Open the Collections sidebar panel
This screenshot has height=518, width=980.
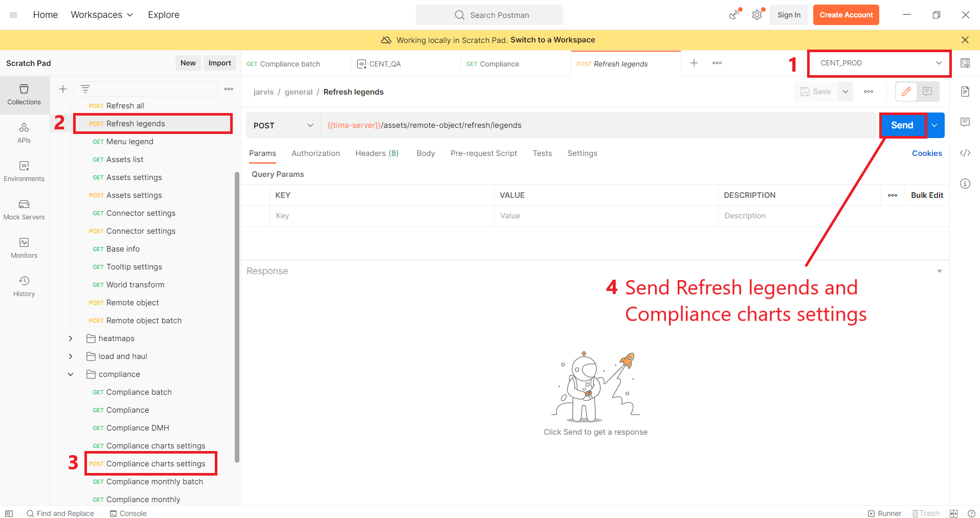24,95
